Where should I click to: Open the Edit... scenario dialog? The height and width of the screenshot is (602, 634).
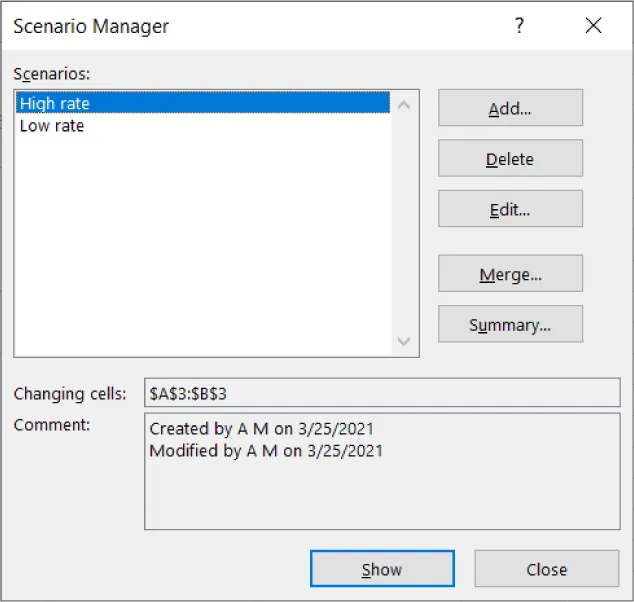click(x=510, y=210)
